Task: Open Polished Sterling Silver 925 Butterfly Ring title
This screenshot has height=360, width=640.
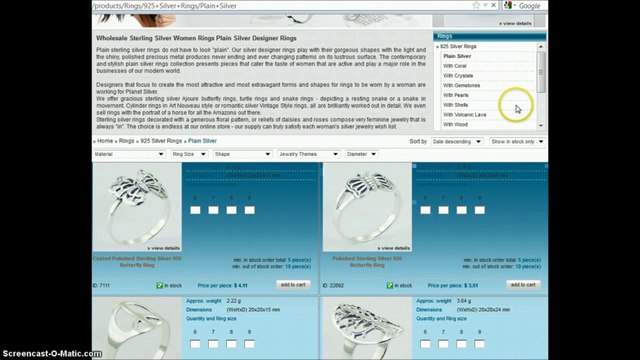Action: [367, 262]
